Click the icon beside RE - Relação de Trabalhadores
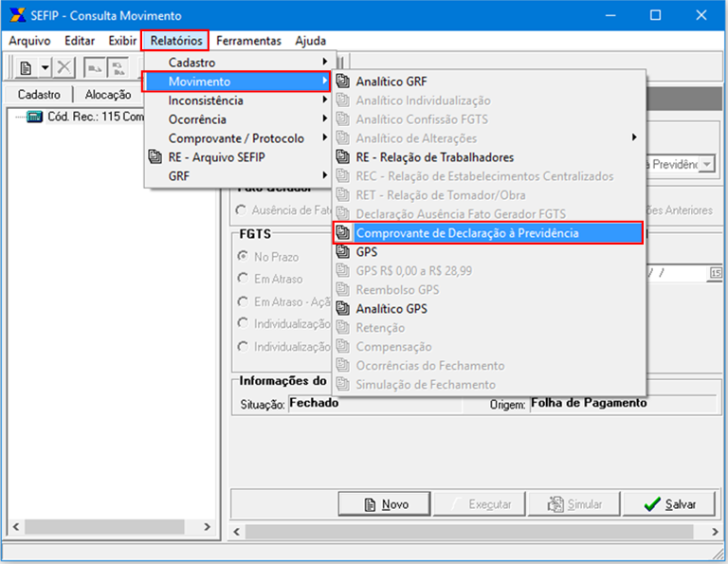This screenshot has width=728, height=564. click(342, 157)
